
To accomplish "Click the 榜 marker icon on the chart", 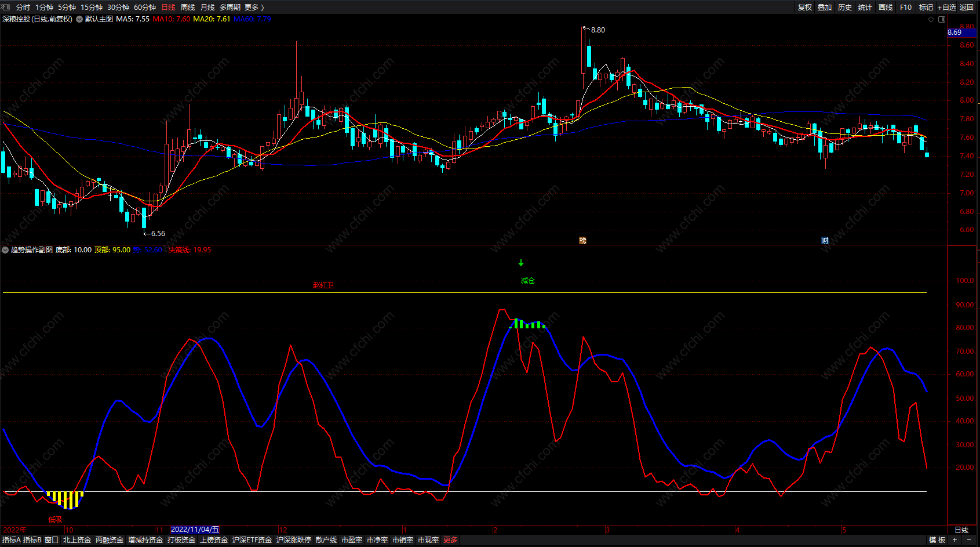I will (583, 240).
